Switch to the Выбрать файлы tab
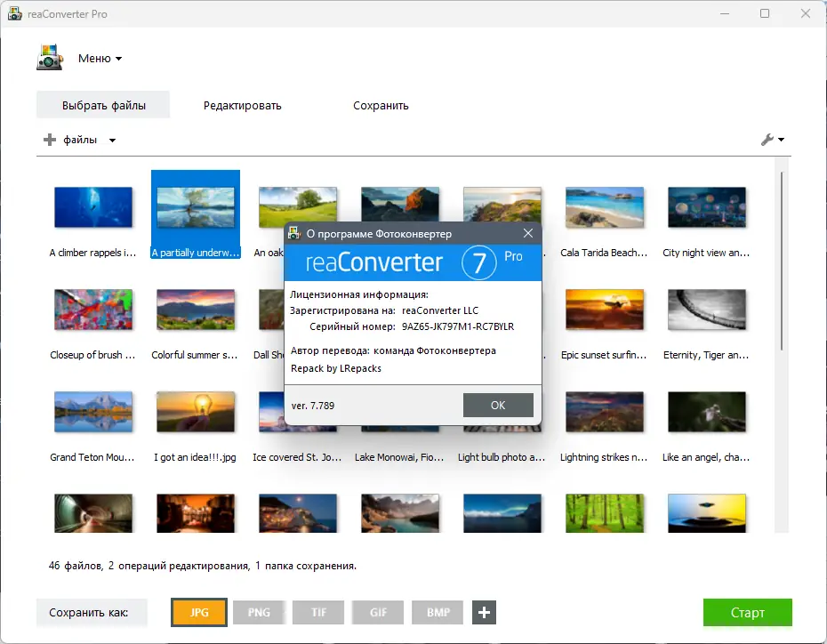The height and width of the screenshot is (644, 827). coord(103,105)
